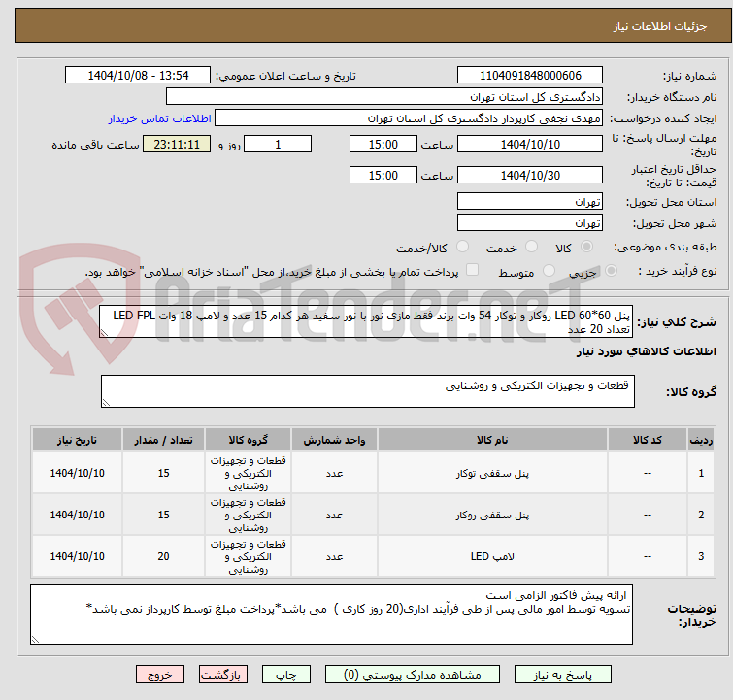This screenshot has height=700, width=733.
Task: Click the شهر محل تحویل field
Action: click(530, 222)
